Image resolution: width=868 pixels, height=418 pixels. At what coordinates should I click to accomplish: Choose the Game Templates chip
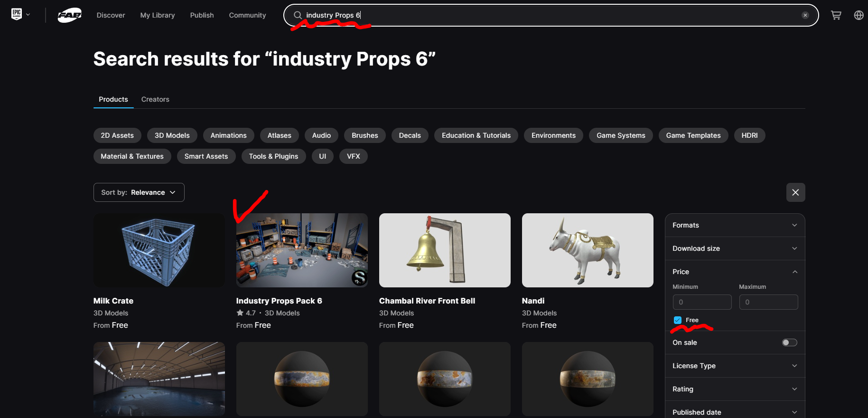(x=693, y=135)
